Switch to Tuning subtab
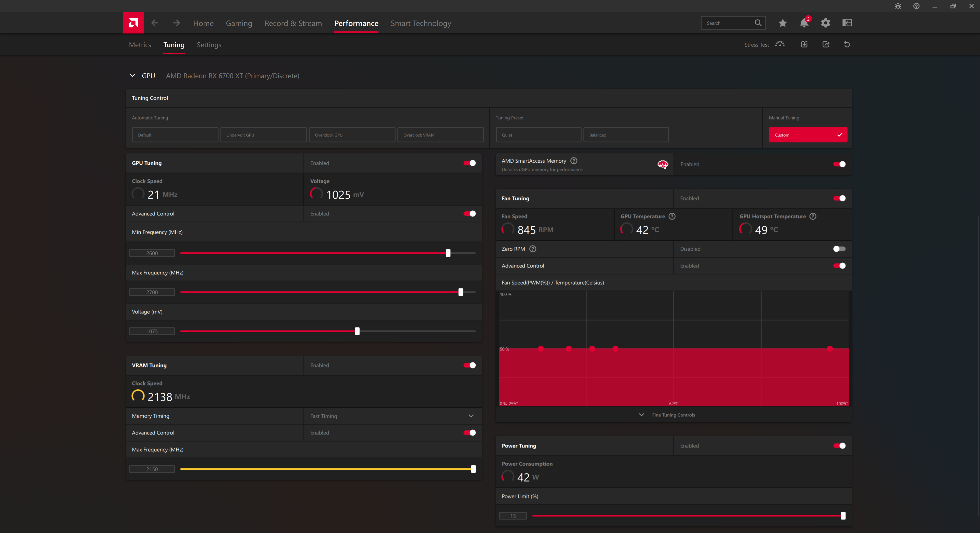Viewport: 980px width, 533px height. pyautogui.click(x=174, y=44)
